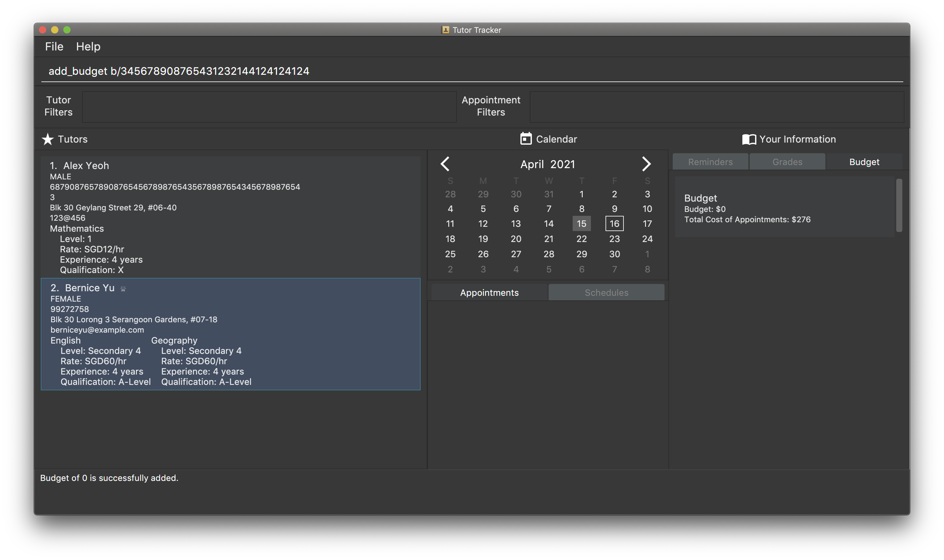944x560 pixels.
Task: Click the green fullscreen window button
Action: pyautogui.click(x=67, y=30)
